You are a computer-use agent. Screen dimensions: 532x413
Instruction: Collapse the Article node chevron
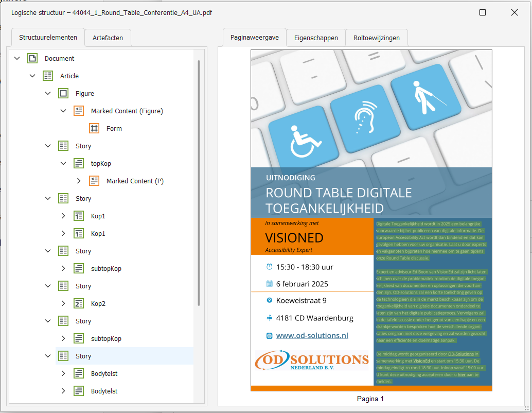32,76
